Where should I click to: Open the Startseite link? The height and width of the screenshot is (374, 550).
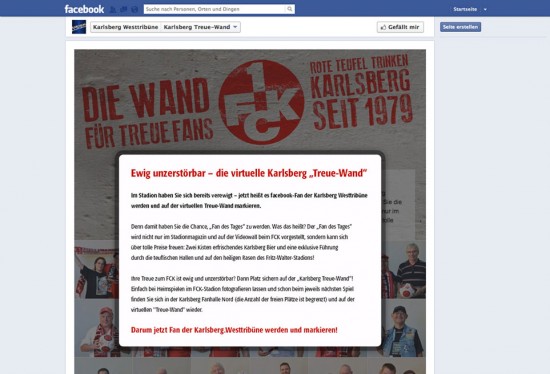(x=465, y=9)
